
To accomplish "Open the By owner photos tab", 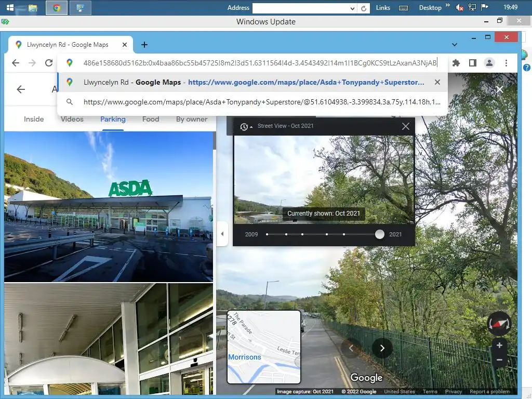I will pos(192,119).
